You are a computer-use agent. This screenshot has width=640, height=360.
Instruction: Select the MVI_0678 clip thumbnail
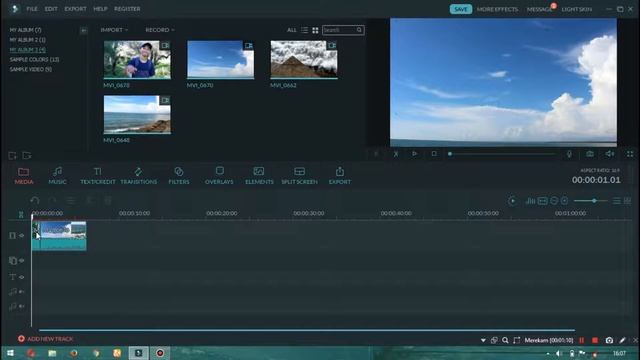pos(137,60)
